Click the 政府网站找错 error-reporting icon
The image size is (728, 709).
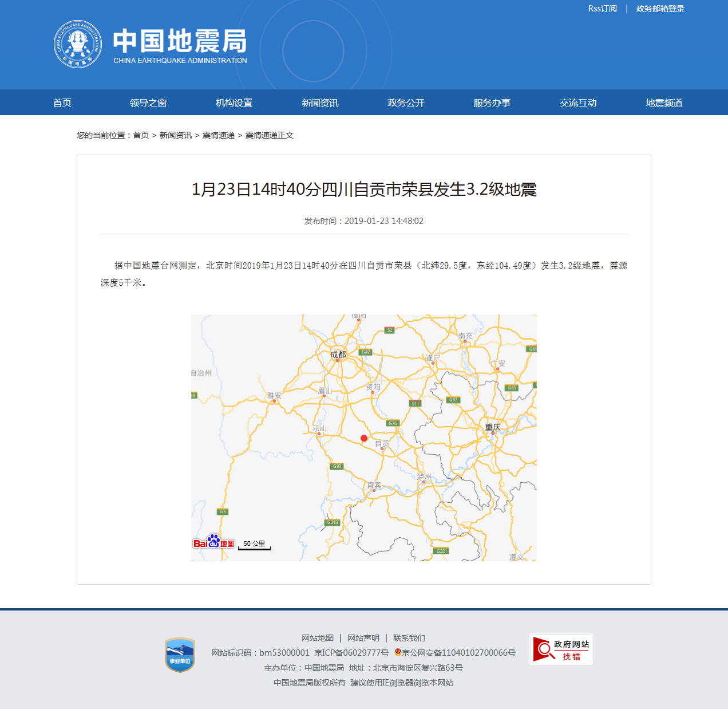click(561, 649)
